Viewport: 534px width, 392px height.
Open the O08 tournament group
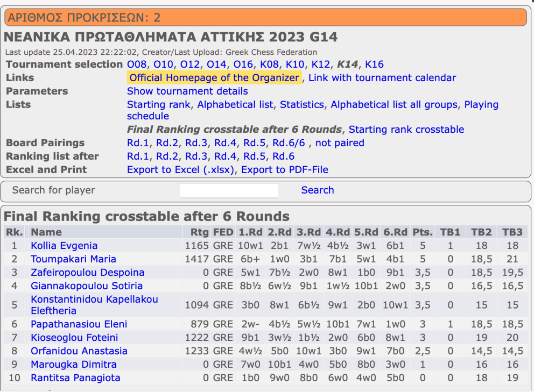(x=137, y=65)
